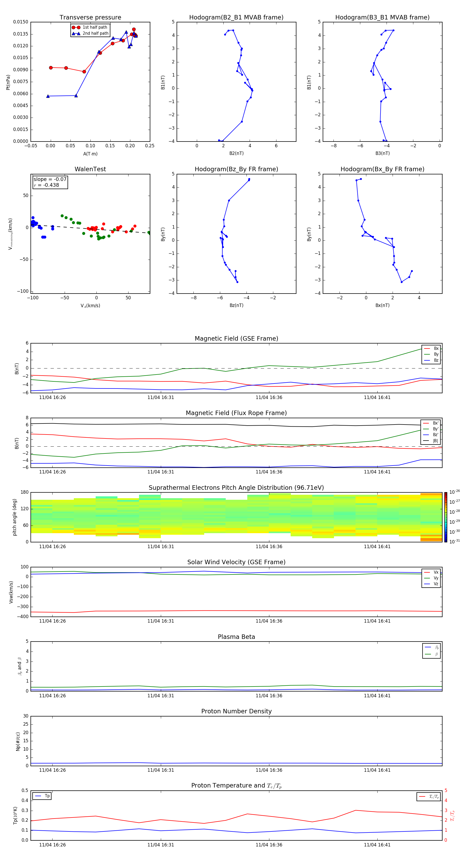Click the 'B3(nT)' x-axis label
Viewport: 473px width, 868px height.
(382, 153)
